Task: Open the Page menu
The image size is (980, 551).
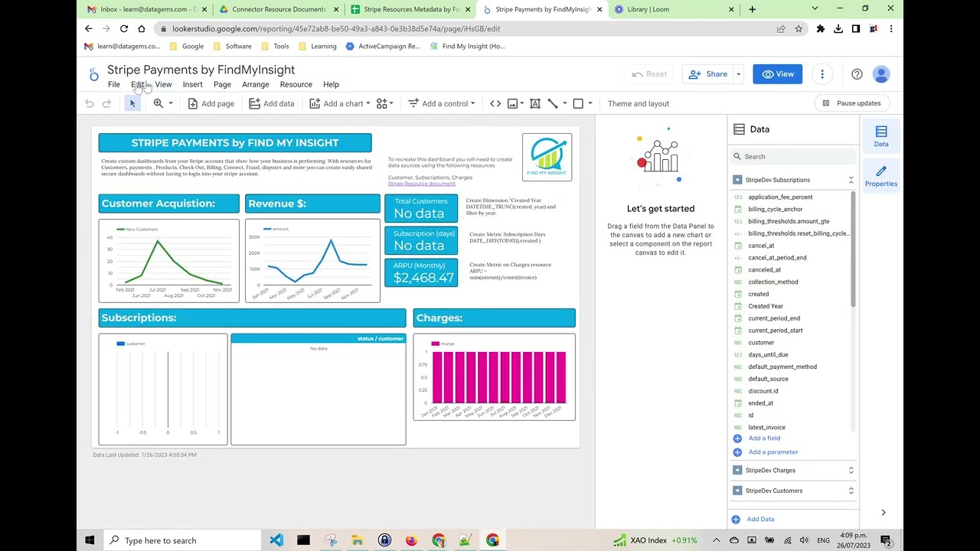Action: (222, 84)
